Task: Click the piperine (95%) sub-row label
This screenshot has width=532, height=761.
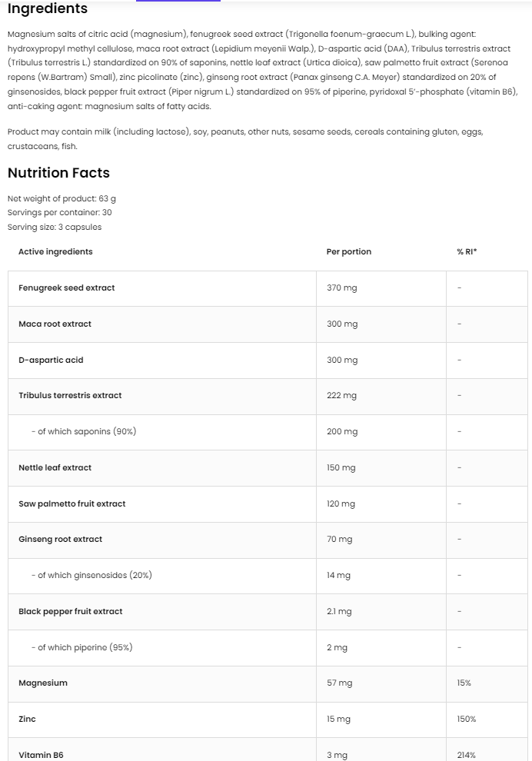Action: pyautogui.click(x=82, y=648)
